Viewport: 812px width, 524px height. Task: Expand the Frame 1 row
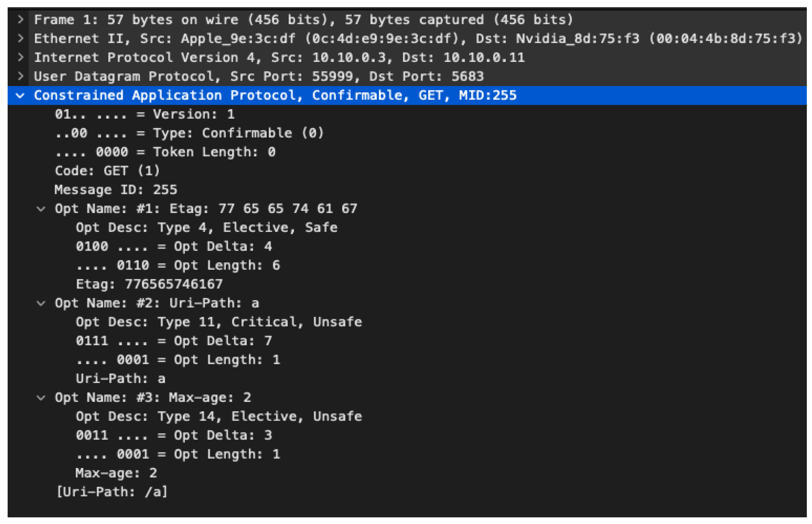coord(20,19)
